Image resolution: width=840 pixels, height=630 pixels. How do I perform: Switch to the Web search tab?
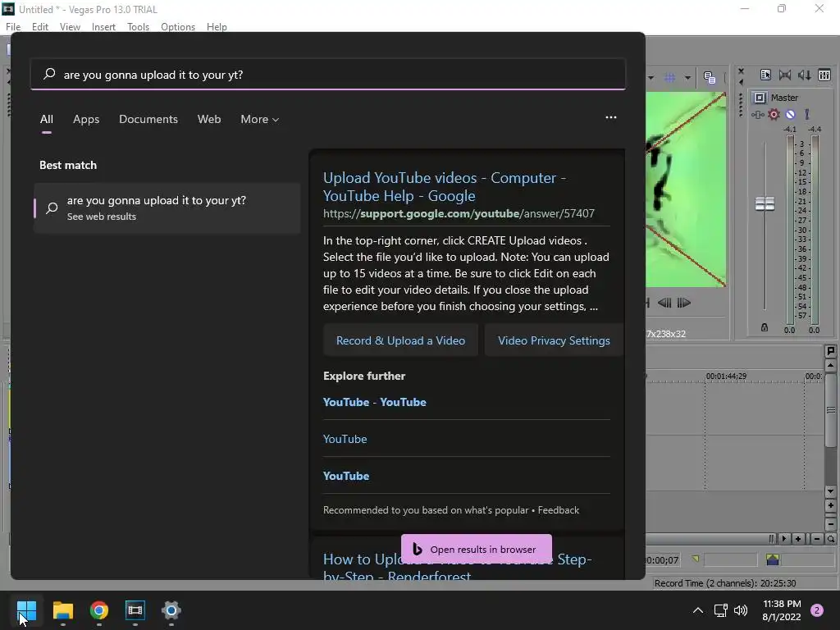(209, 120)
